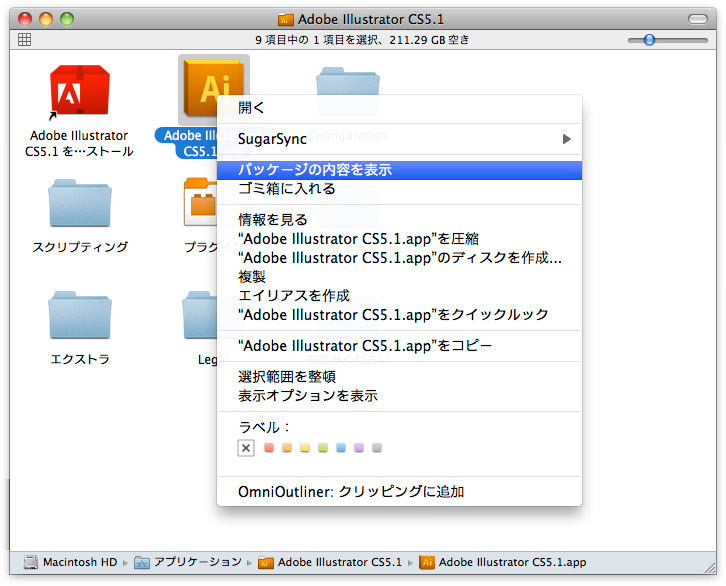The image size is (726, 586).
Task: Toggle the toolbar with the pill button
Action: tap(698, 19)
